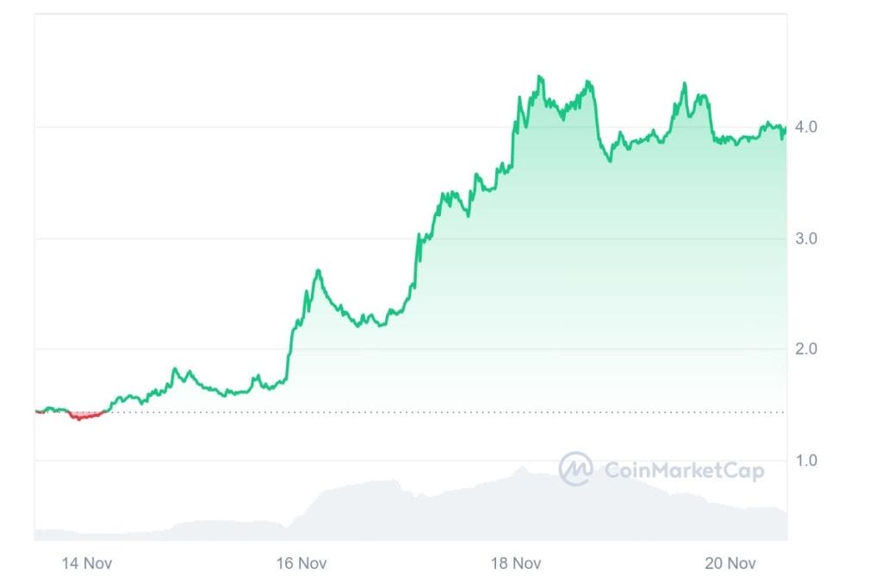This screenshot has width=882, height=588.
Task: Click the rightmost end of the price line
Action: click(786, 129)
